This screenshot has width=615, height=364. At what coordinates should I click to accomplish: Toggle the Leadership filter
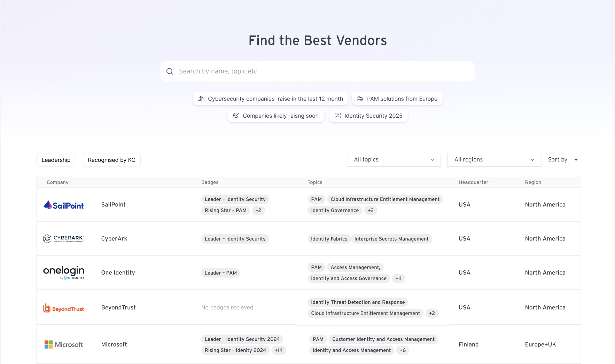click(56, 160)
